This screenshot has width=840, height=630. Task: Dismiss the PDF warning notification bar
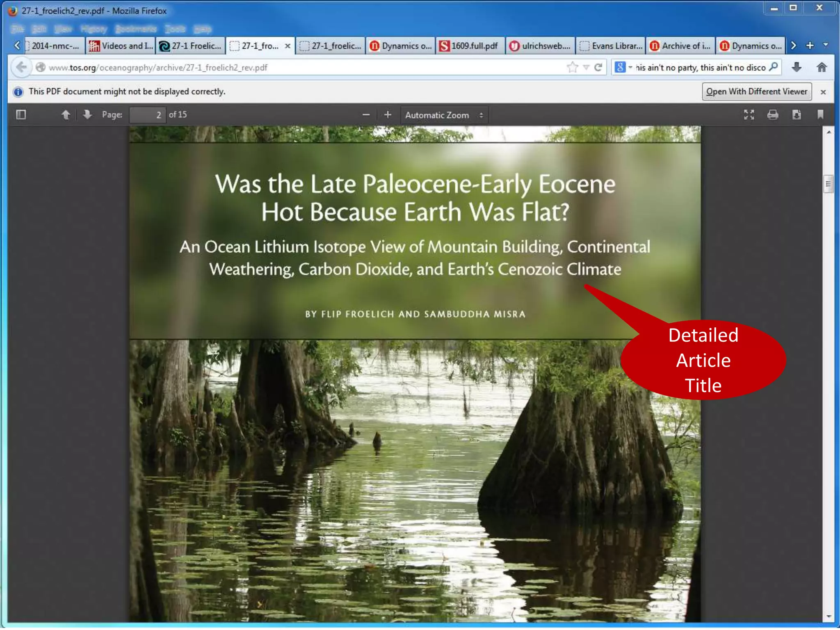coord(823,92)
